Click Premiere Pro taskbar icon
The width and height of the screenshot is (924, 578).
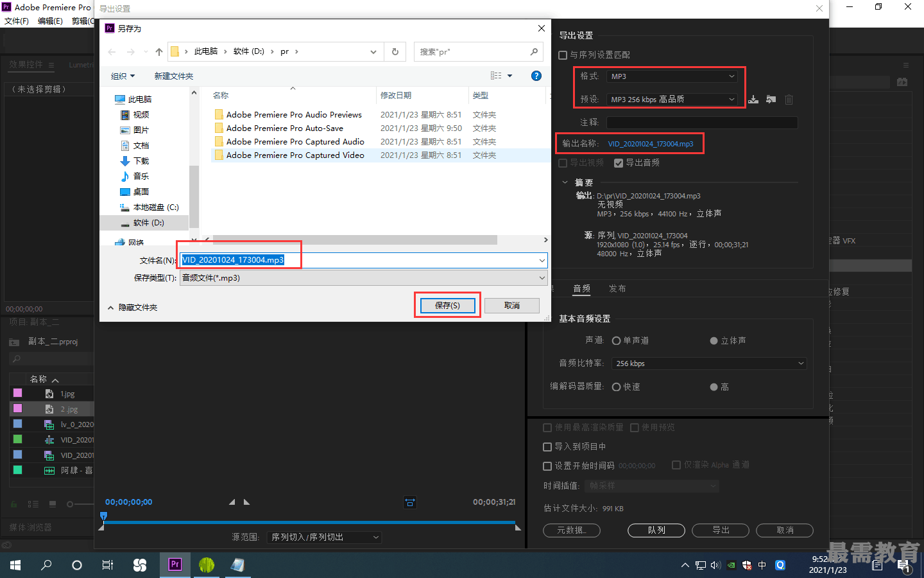[x=175, y=565]
